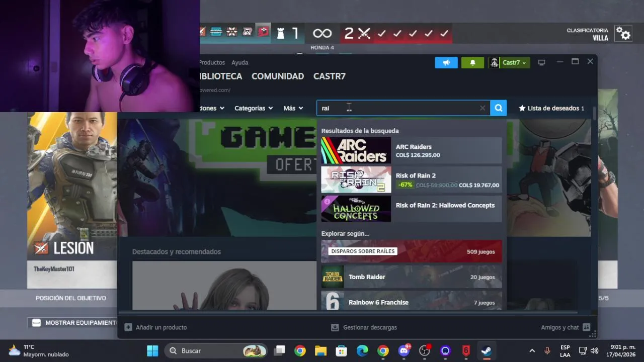644x362 pixels.
Task: Open the Productos menu in Steam
Action: 212,62
